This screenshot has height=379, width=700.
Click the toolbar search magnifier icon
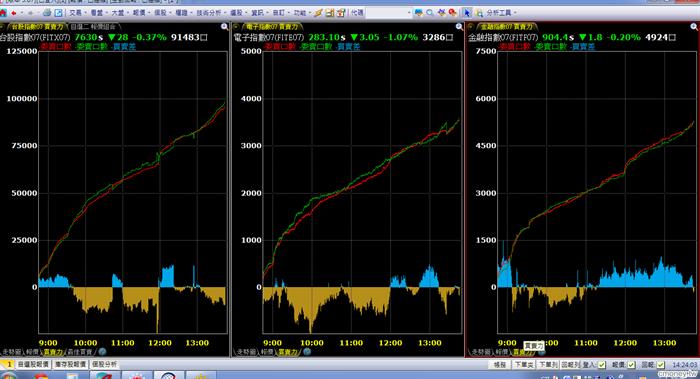click(x=430, y=13)
